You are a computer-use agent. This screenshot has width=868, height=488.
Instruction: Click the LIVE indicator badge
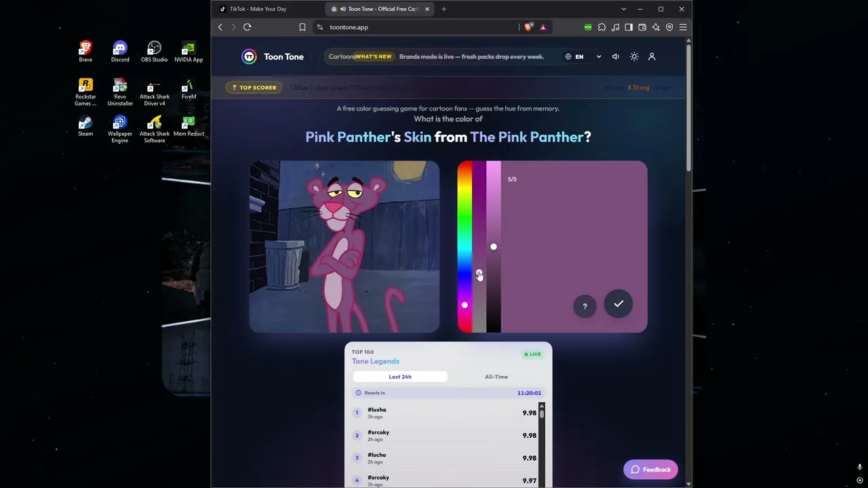click(532, 354)
